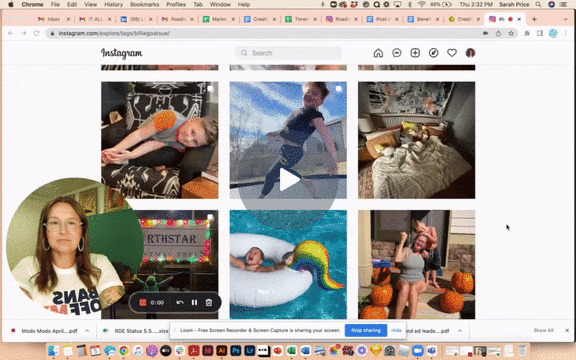This screenshot has width=576, height=360.
Task: Open the rainbow unicorn pool float post
Action: point(288,264)
